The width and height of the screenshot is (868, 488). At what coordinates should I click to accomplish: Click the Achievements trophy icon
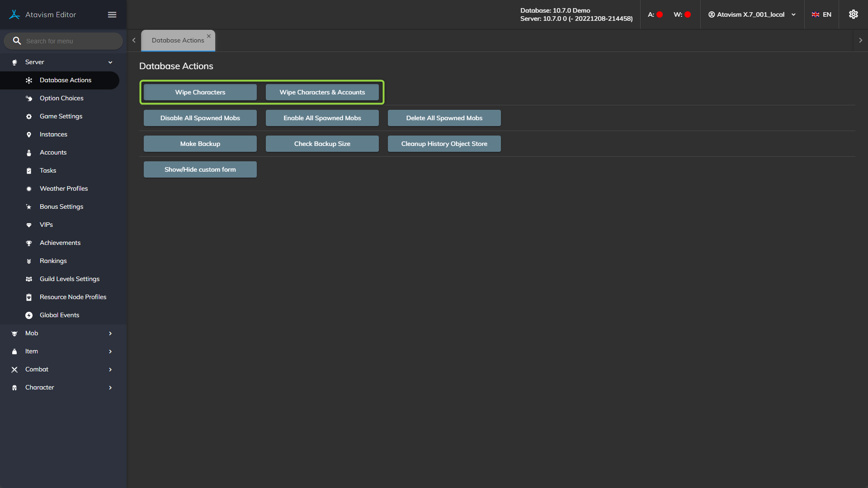coord(29,243)
